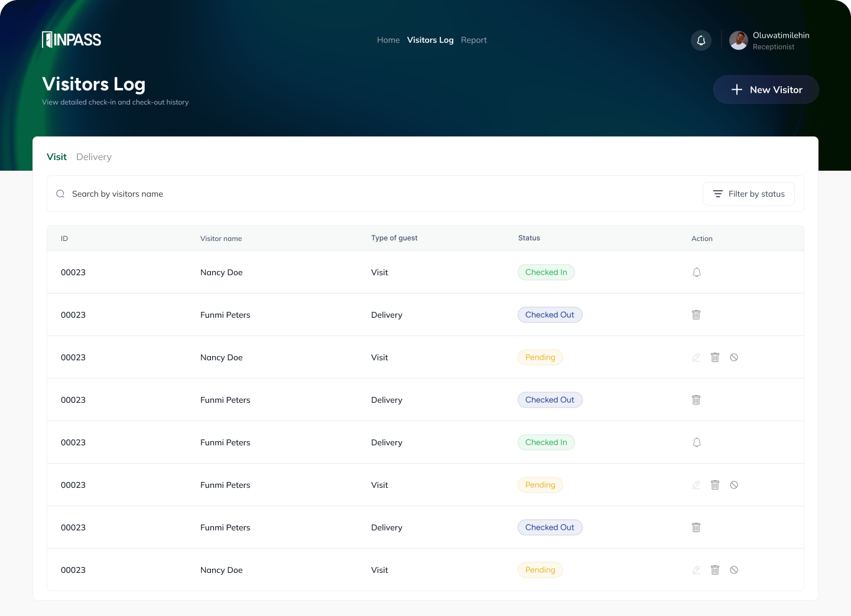Go to the Home page

(388, 40)
